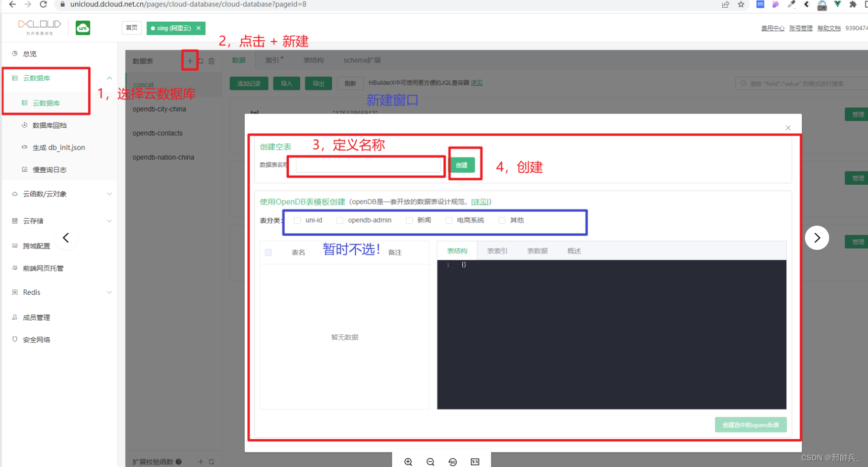Select the 表结构 tab in the dialog

click(x=457, y=251)
